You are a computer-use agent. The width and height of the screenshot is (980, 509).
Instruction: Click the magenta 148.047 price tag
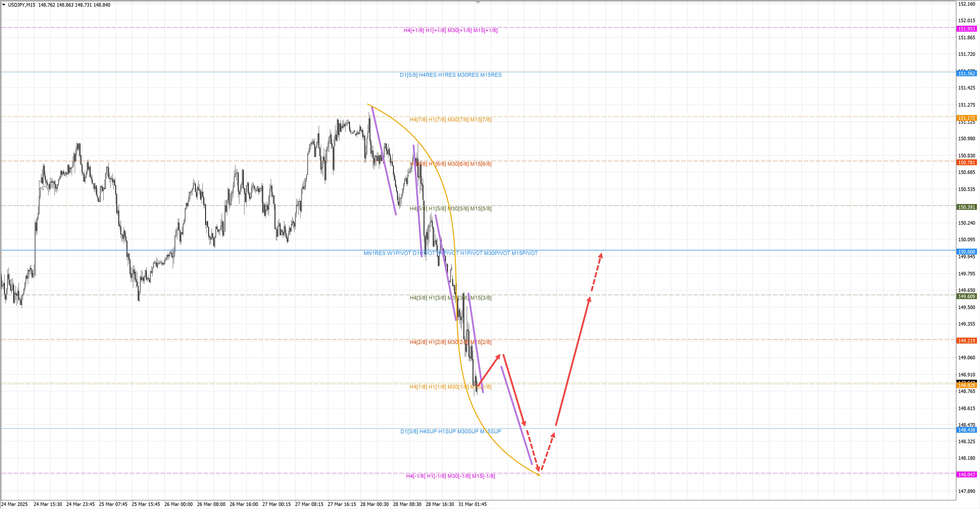[x=966, y=474]
